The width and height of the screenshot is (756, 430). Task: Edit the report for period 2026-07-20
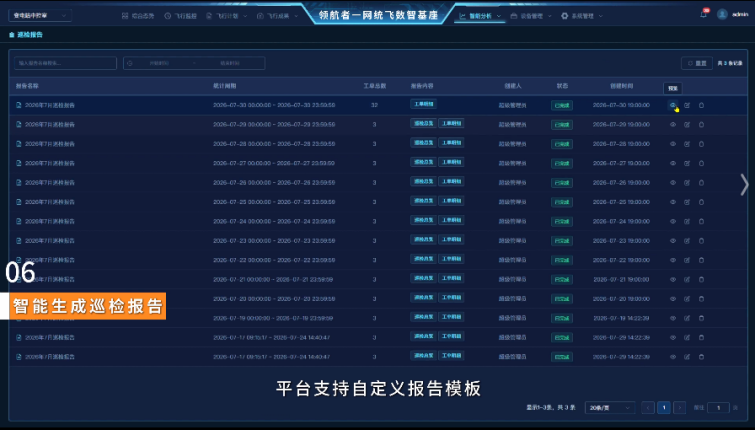(687, 299)
